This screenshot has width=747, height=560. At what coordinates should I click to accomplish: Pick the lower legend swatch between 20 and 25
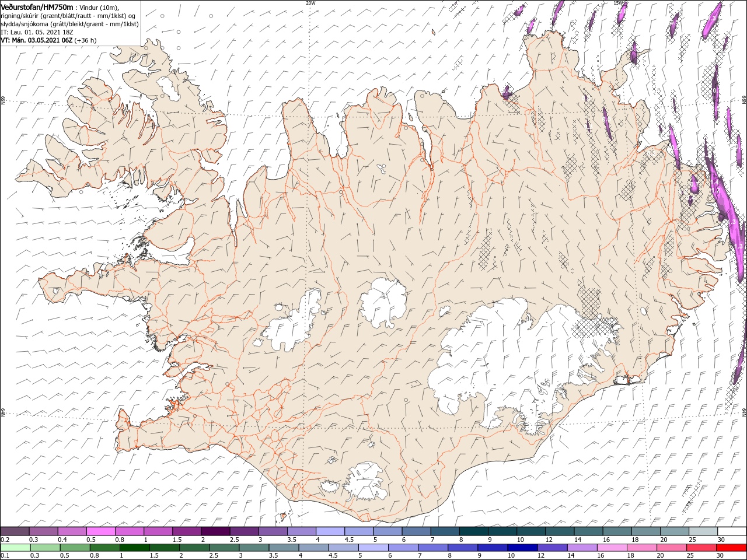[x=671, y=548]
